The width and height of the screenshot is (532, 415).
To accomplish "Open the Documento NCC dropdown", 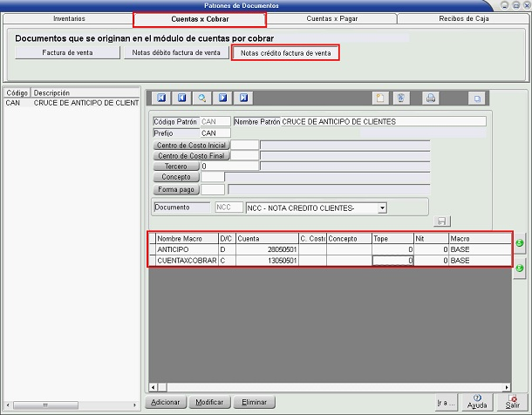I will (x=381, y=208).
